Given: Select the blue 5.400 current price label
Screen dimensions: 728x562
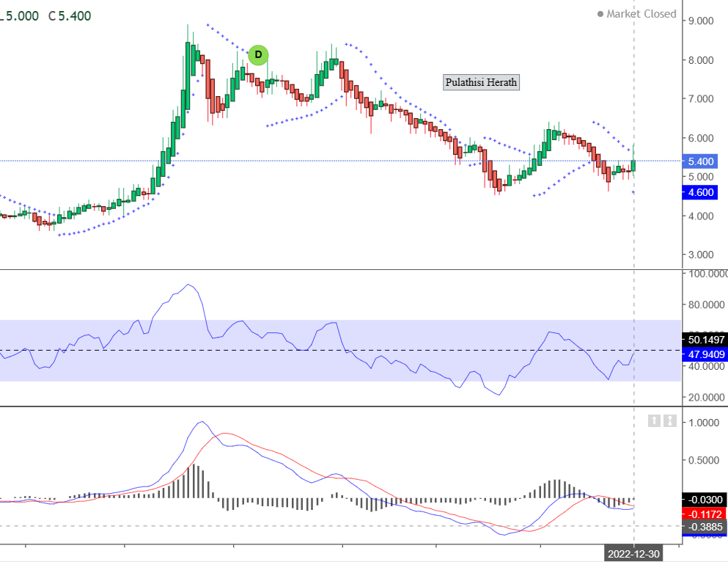Looking at the screenshot, I should pyautogui.click(x=702, y=161).
